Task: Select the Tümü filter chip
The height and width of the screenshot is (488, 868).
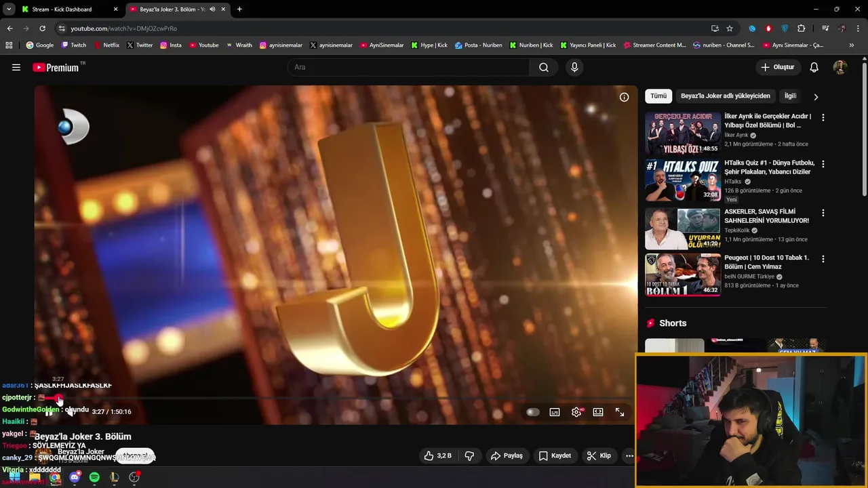Action: [x=658, y=96]
